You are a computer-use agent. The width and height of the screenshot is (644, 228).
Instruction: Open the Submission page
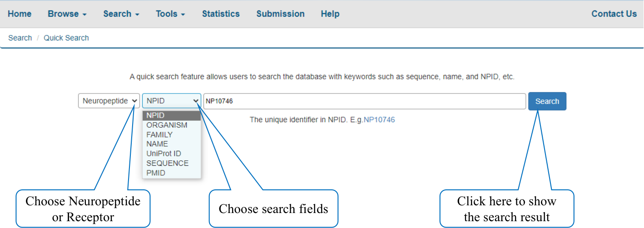[280, 14]
